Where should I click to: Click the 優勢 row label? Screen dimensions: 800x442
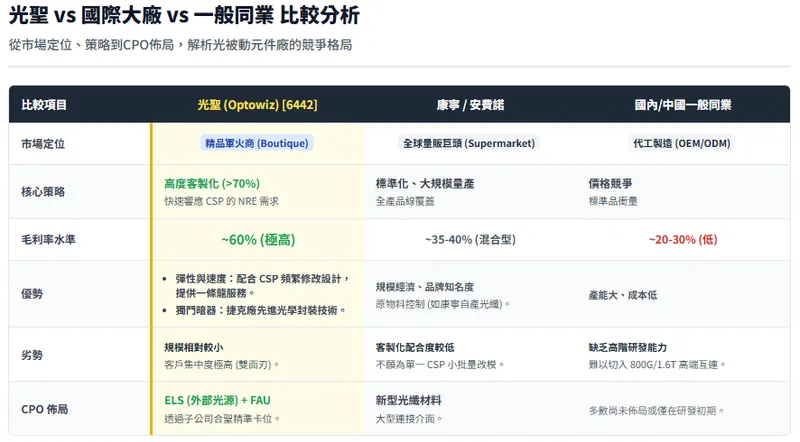32,294
